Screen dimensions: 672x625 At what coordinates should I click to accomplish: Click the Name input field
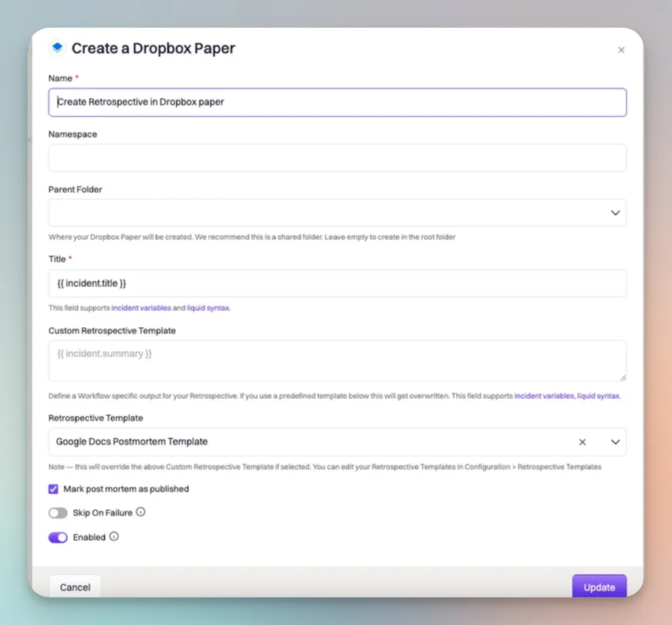click(x=337, y=102)
